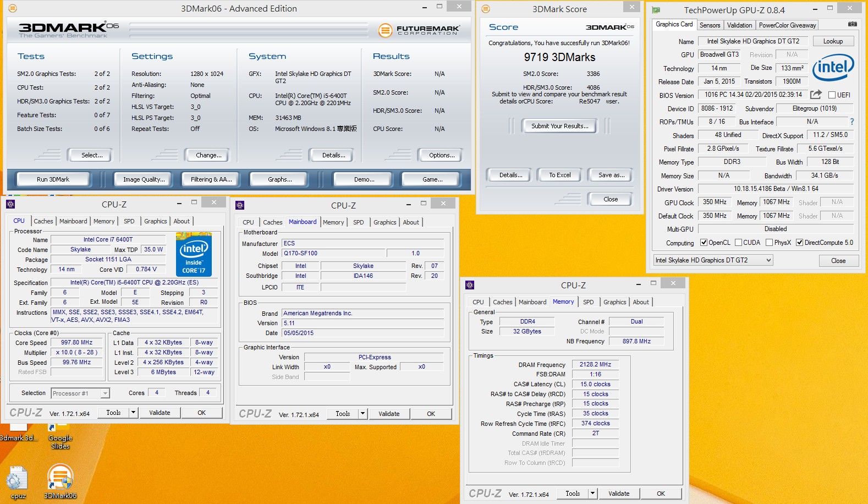Click the Lookup button in GPU-Z
Image resolution: width=868 pixels, height=504 pixels.
pyautogui.click(x=833, y=41)
